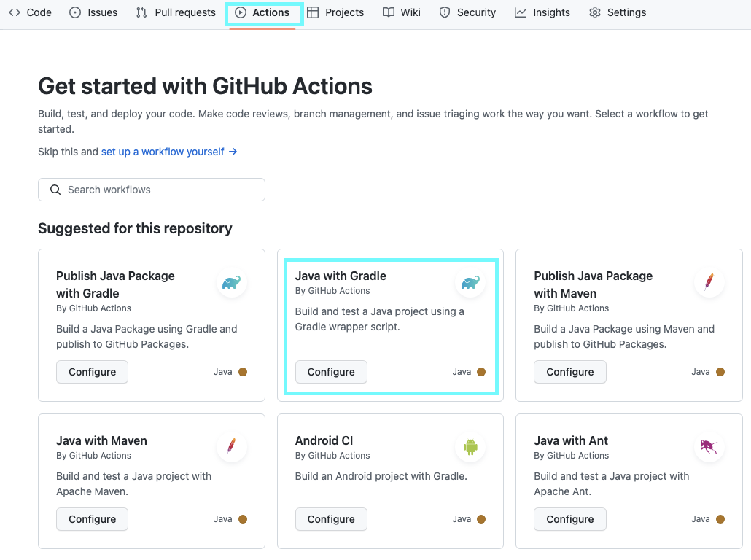
Task: Click Gradle elephant icon on Java with Gradle card
Action: point(470,282)
